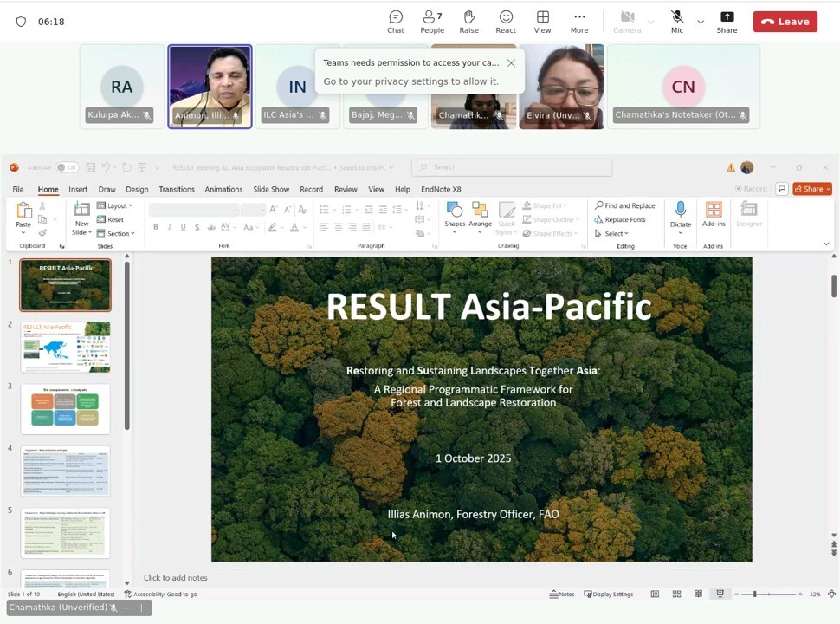The height and width of the screenshot is (624, 840).
Task: Switch to Slide Sorter view
Action: click(x=676, y=594)
